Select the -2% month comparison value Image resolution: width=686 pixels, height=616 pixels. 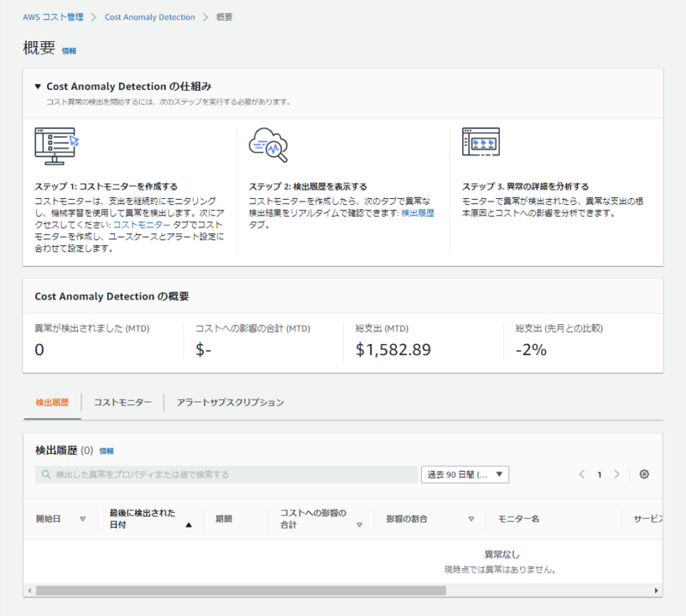tap(531, 349)
